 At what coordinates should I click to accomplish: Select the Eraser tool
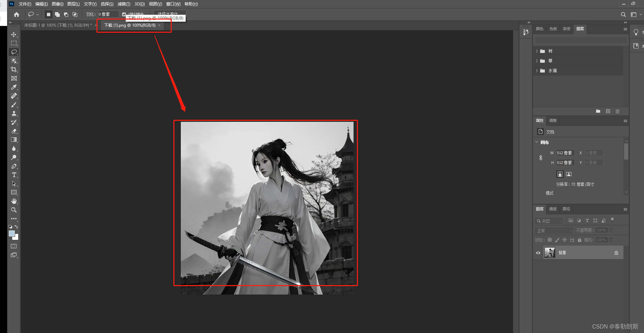14,131
